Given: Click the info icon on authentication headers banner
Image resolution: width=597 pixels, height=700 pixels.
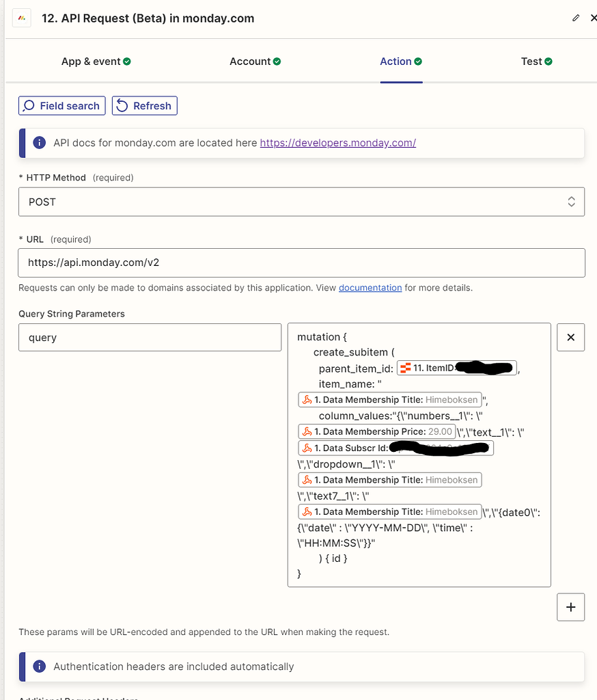Looking at the screenshot, I should click(39, 667).
